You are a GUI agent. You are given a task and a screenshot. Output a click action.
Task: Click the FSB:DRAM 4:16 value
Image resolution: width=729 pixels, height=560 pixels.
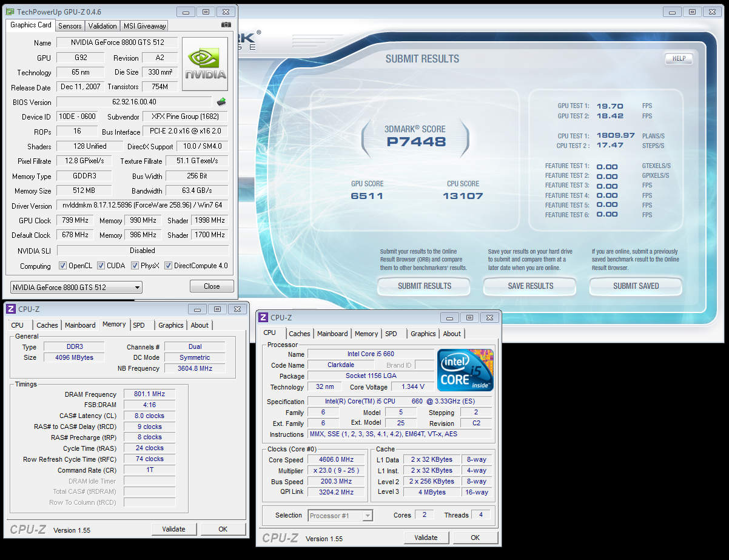tap(149, 405)
